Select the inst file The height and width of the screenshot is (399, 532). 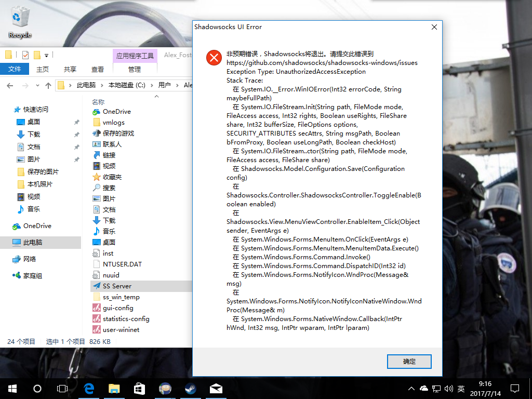coord(108,253)
